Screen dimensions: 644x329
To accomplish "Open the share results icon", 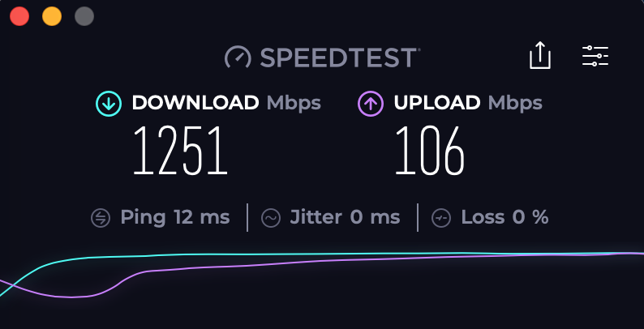I will [539, 55].
